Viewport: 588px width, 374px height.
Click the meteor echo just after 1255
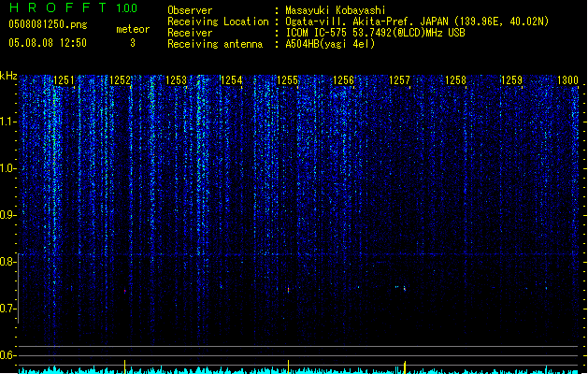click(x=288, y=290)
